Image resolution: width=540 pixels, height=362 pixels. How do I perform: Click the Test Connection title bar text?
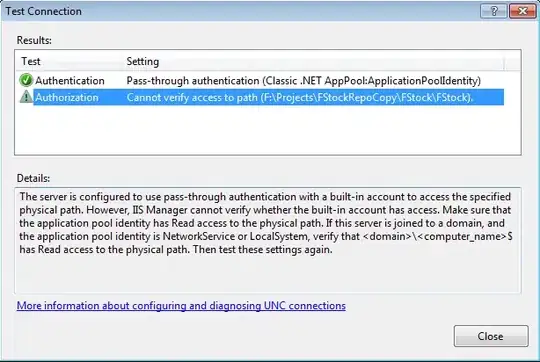point(44,11)
